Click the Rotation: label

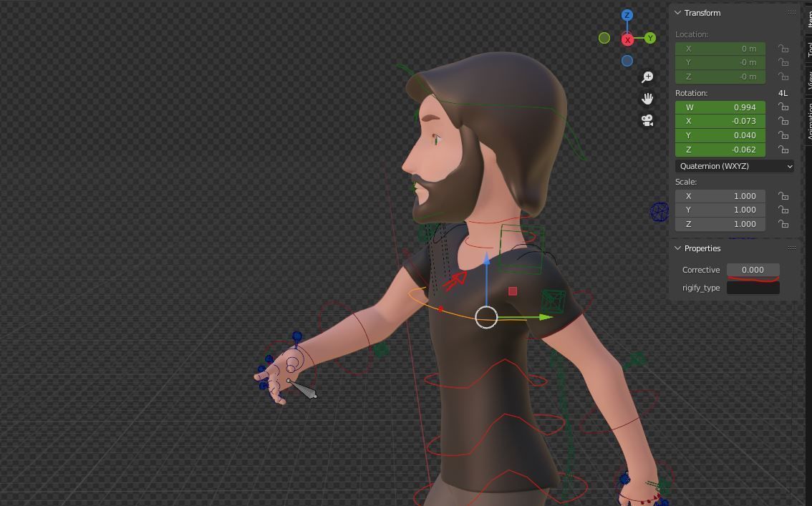tap(691, 93)
